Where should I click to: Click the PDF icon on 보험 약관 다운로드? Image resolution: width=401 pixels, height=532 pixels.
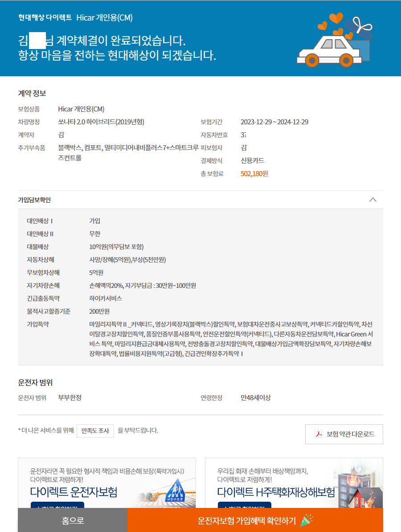[x=319, y=434]
